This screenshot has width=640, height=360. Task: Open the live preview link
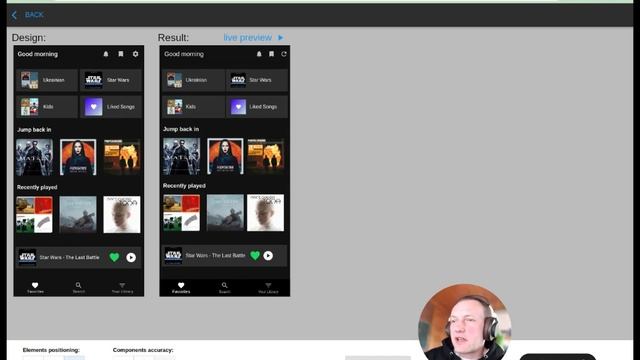point(247,38)
